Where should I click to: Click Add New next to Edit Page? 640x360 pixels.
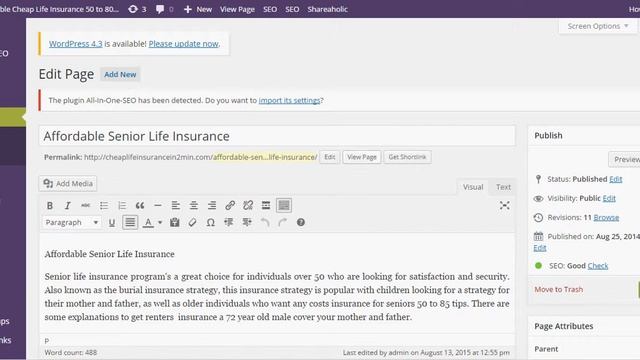(x=120, y=75)
